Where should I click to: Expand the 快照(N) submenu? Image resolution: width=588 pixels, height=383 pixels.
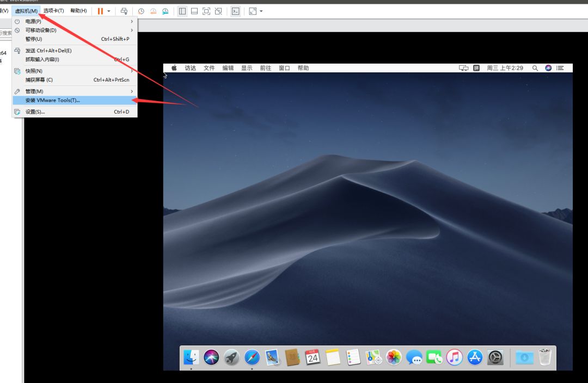pos(75,71)
